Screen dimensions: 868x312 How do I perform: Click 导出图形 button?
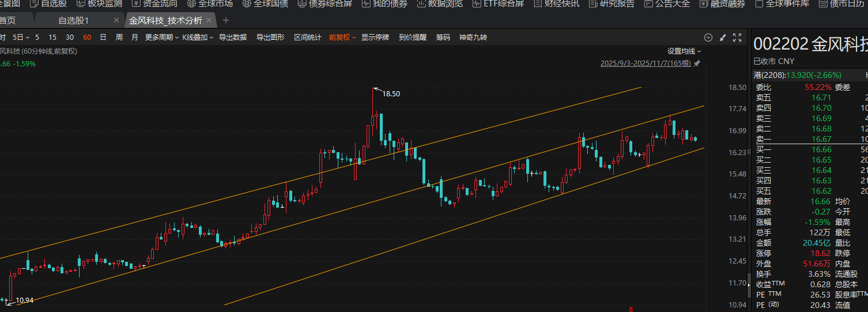(270, 37)
